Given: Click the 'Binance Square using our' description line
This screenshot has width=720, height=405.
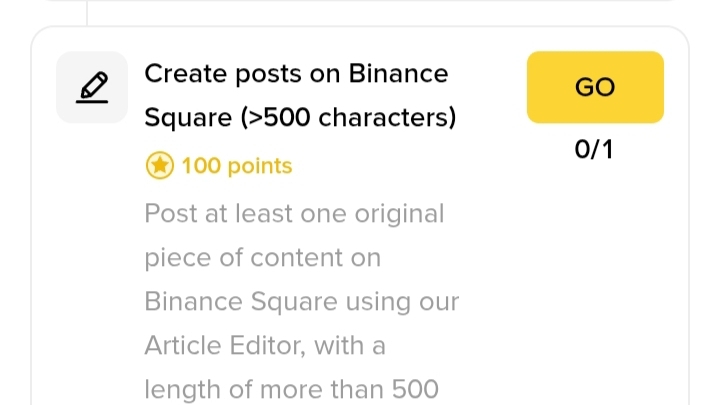Looking at the screenshot, I should pyautogui.click(x=301, y=301).
